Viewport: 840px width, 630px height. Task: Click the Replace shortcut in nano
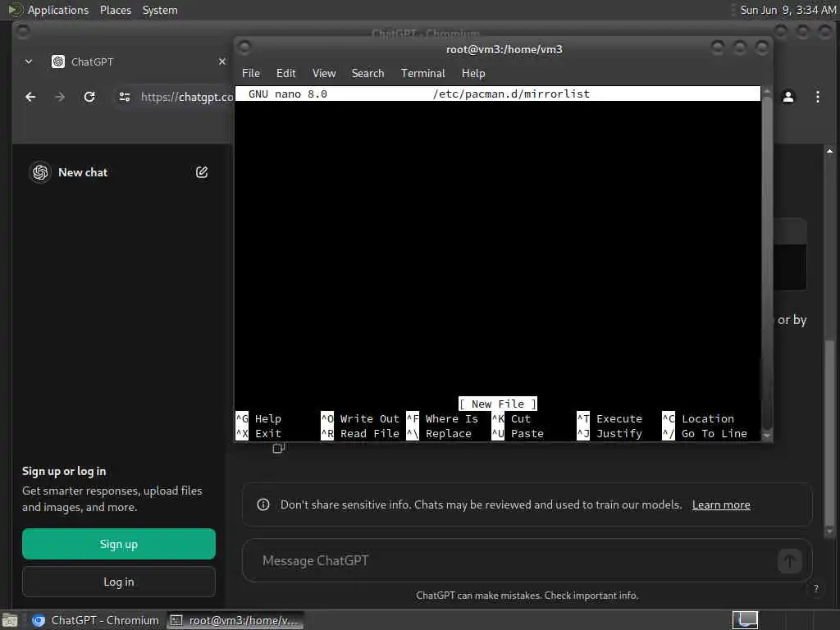pos(440,433)
